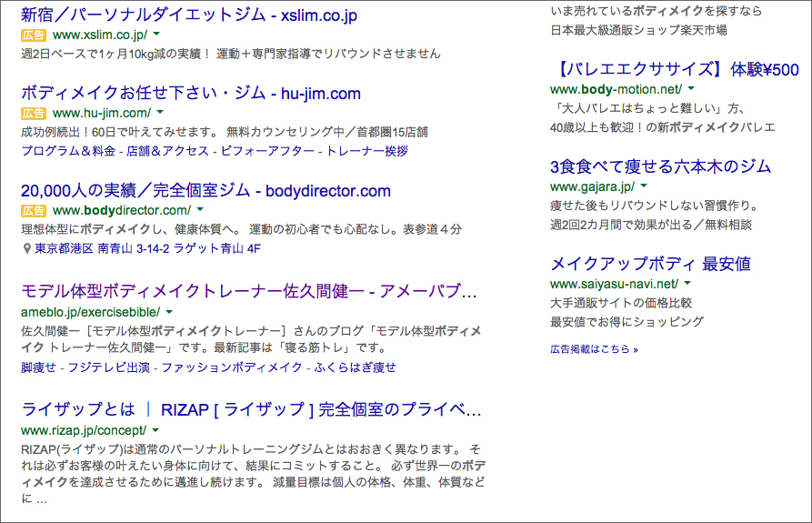812x523 pixels.
Task: Click the green URL www.gajara.jp/
Action: [593, 186]
